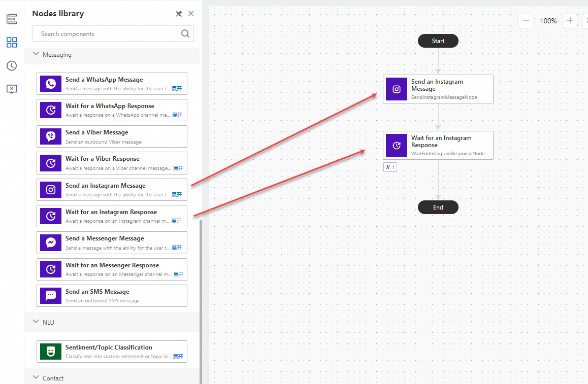Expand description of Send a WhatsApp Message
The image size is (588, 384).
pos(177,89)
